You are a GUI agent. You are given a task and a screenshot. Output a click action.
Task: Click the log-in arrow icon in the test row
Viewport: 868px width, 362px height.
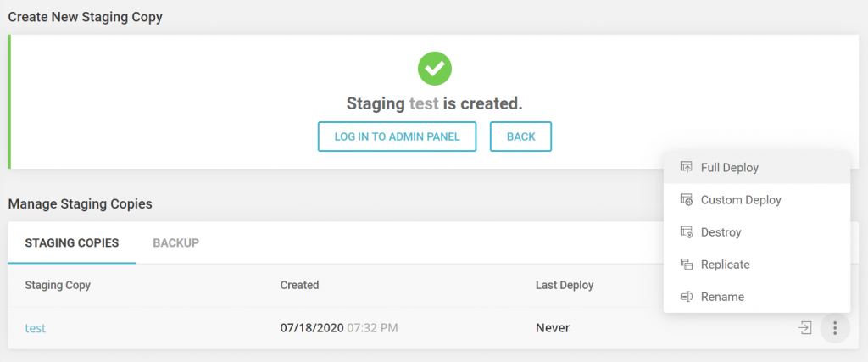coord(805,327)
